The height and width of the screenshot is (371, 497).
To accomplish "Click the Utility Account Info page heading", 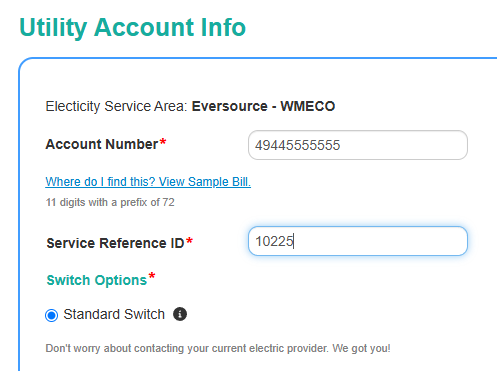I will point(133,27).
